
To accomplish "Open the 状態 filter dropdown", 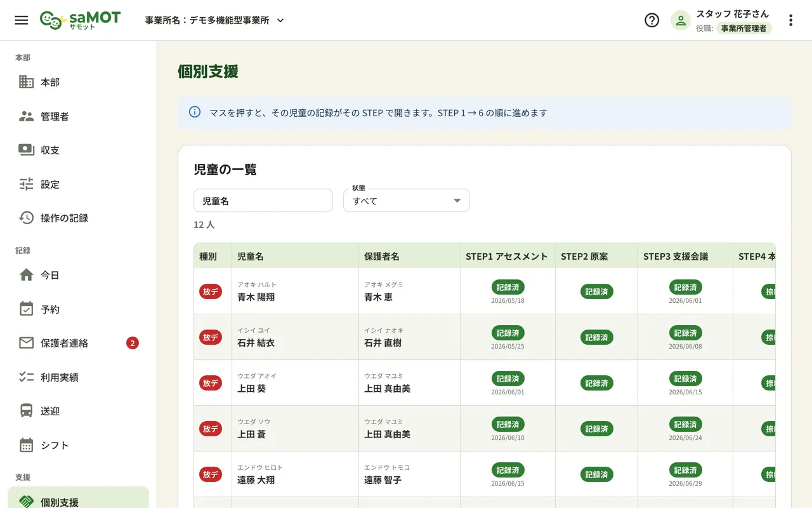I will click(x=407, y=200).
